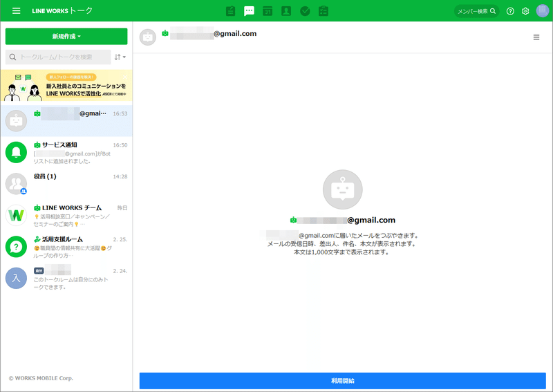Open the hamburger main menu
Viewport: 553px width, 392px height.
16,11
